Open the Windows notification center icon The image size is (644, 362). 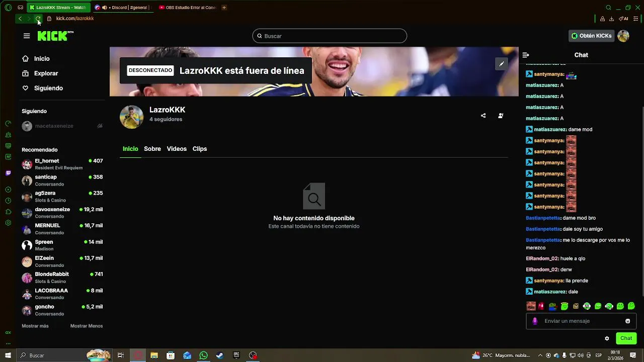coord(632,355)
